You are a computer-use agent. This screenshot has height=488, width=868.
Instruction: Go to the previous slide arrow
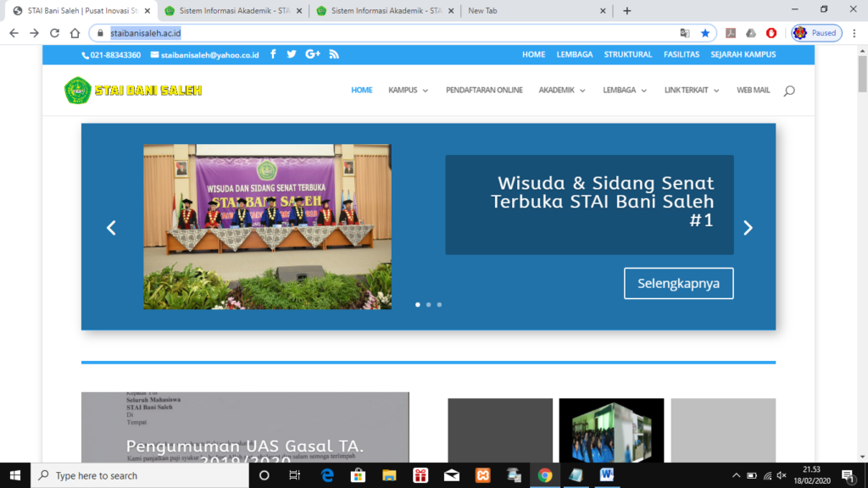point(111,228)
